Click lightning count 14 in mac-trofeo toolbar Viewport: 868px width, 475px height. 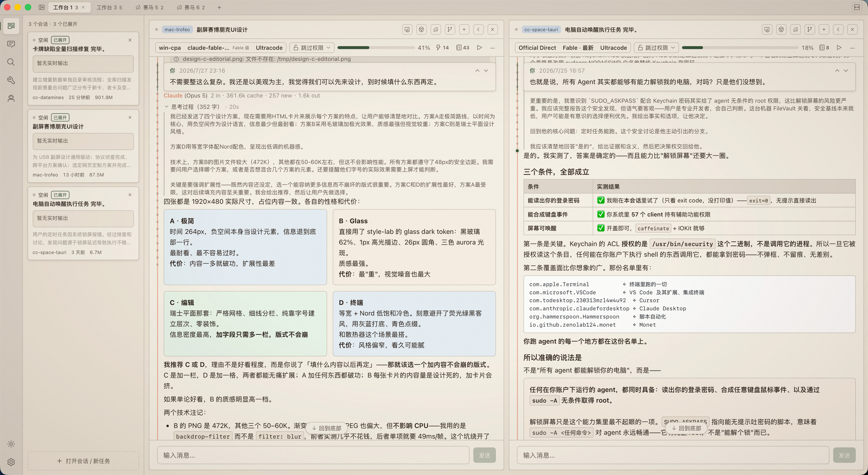point(442,47)
